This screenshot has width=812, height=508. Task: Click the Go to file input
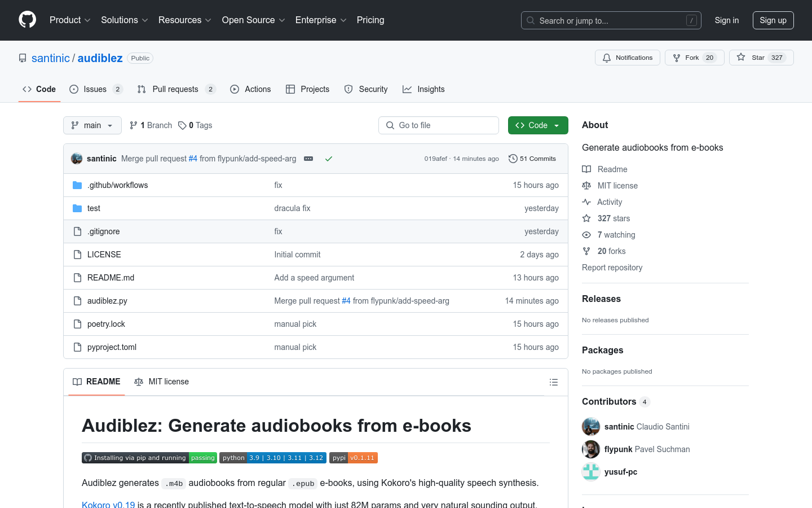tap(439, 125)
